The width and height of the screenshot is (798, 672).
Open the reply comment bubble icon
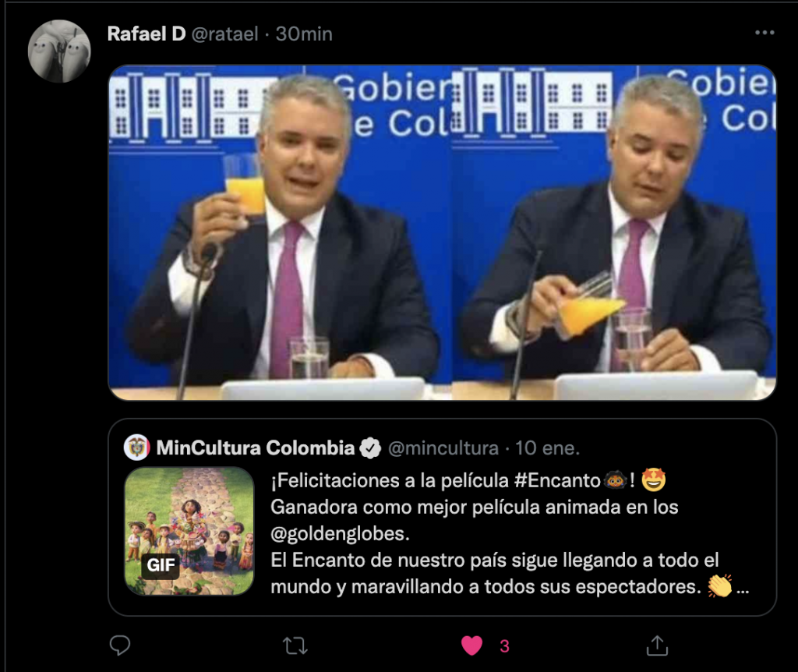pos(120,645)
